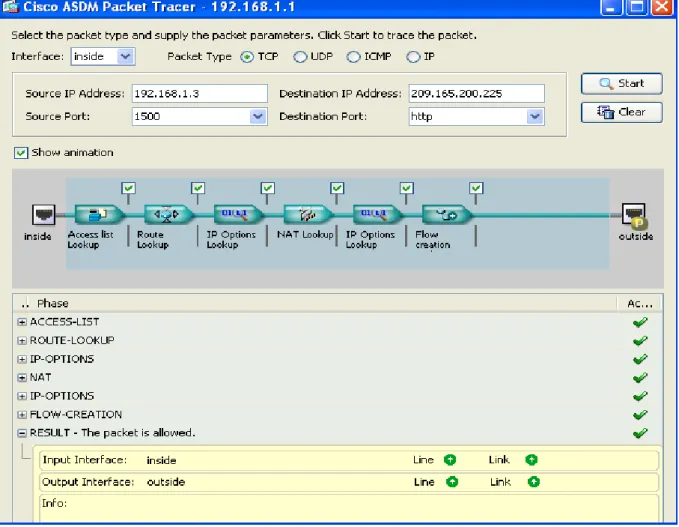
Task: Click the Info text area
Action: [349, 508]
